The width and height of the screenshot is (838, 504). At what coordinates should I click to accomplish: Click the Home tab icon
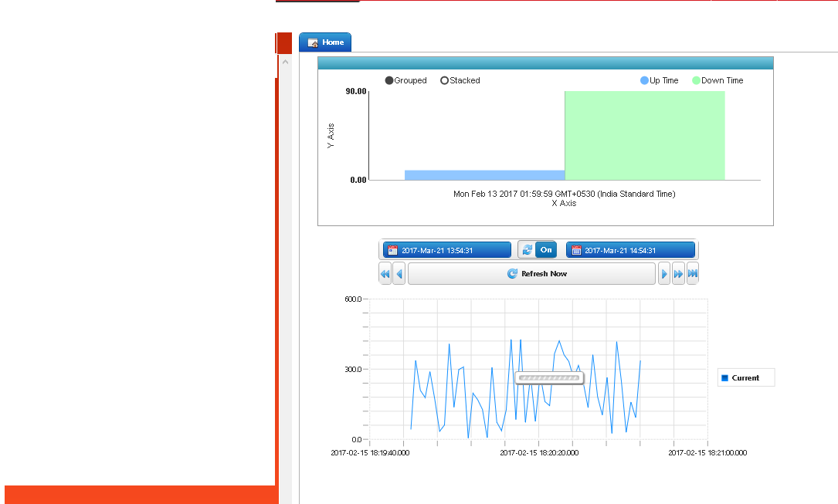pyautogui.click(x=313, y=42)
